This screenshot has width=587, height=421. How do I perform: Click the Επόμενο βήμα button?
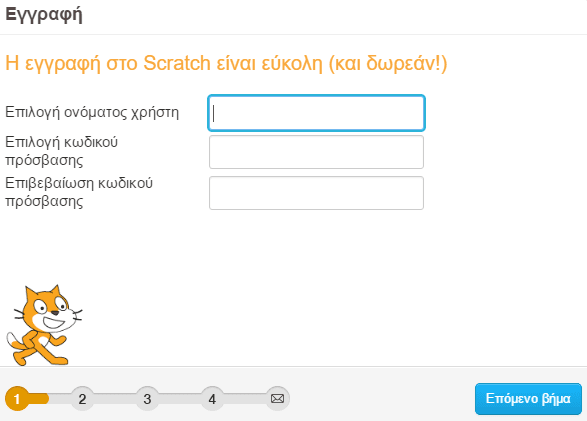tap(528, 399)
